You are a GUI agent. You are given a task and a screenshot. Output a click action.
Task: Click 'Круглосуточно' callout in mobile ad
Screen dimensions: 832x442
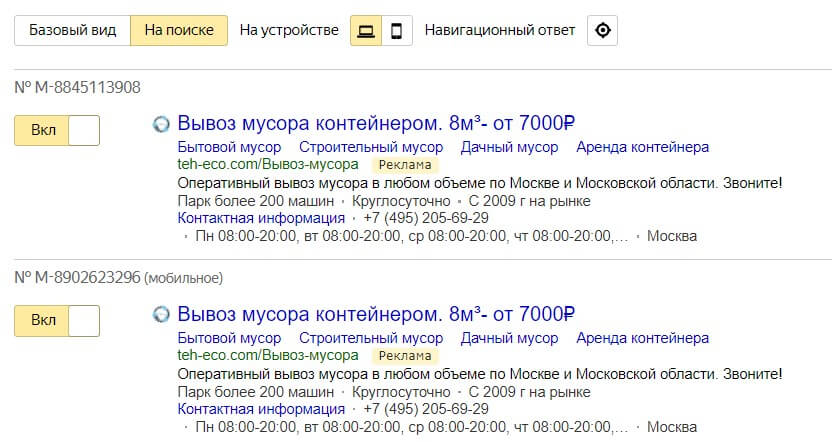(401, 392)
